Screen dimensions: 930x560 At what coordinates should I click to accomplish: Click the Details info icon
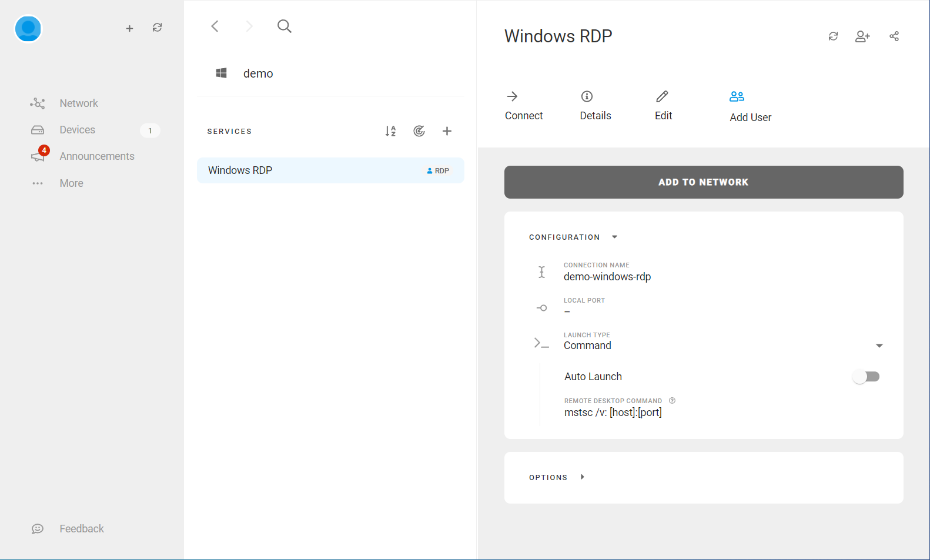(x=587, y=96)
